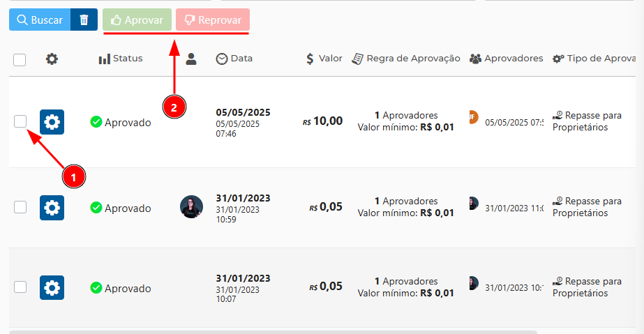Click the user avatar in the 10:59 row
This screenshot has height=334, width=644.
(x=191, y=207)
